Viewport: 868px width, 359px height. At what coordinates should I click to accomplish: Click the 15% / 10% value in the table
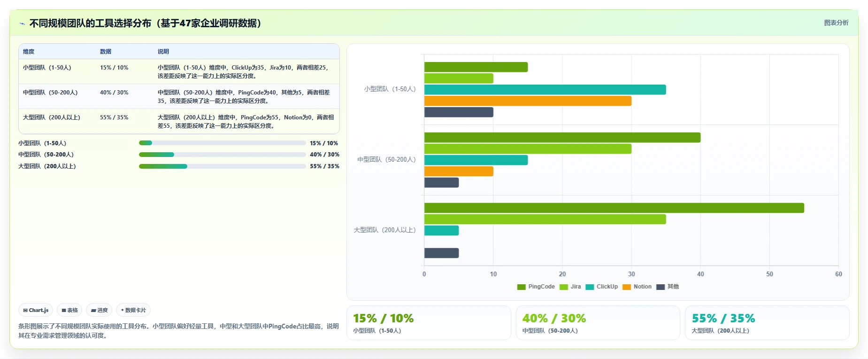[x=114, y=68]
